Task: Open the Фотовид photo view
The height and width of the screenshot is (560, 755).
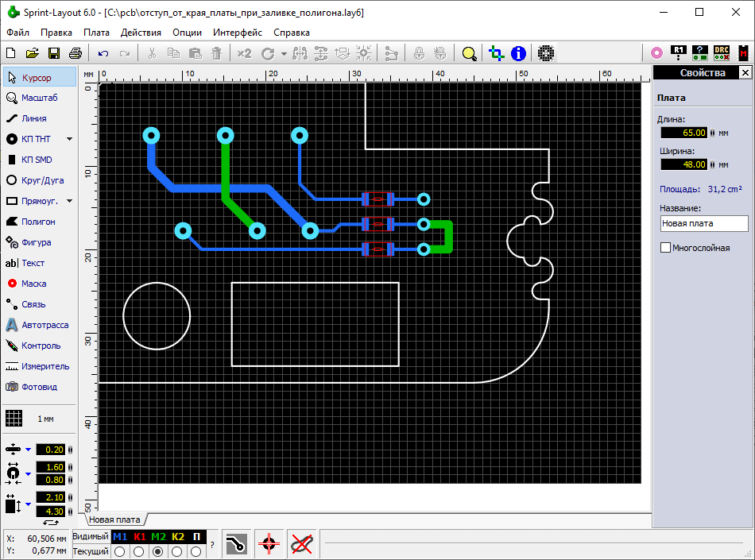Action: [x=38, y=387]
